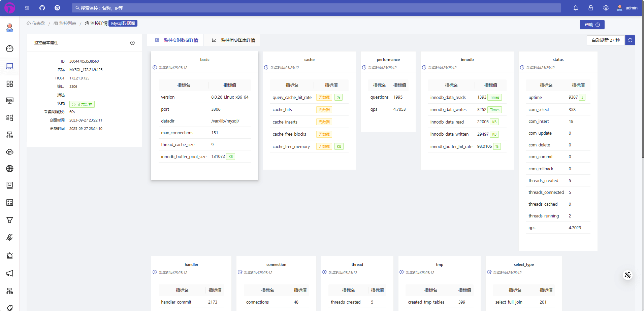The image size is (644, 311).
Task: Click the lock icon in top bar
Action: point(591,8)
